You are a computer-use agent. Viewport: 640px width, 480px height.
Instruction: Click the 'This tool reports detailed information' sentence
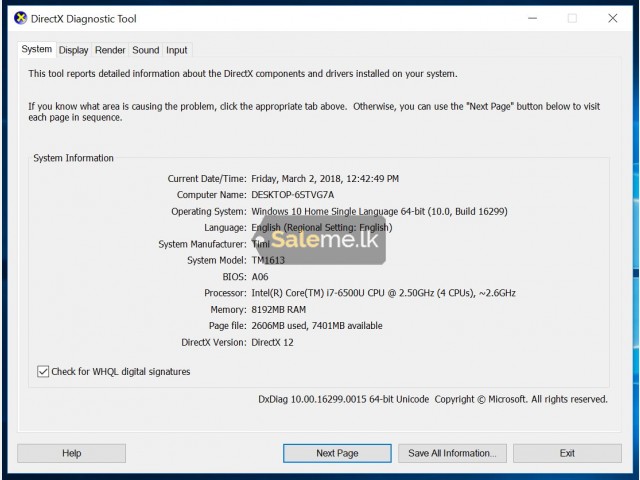243,74
